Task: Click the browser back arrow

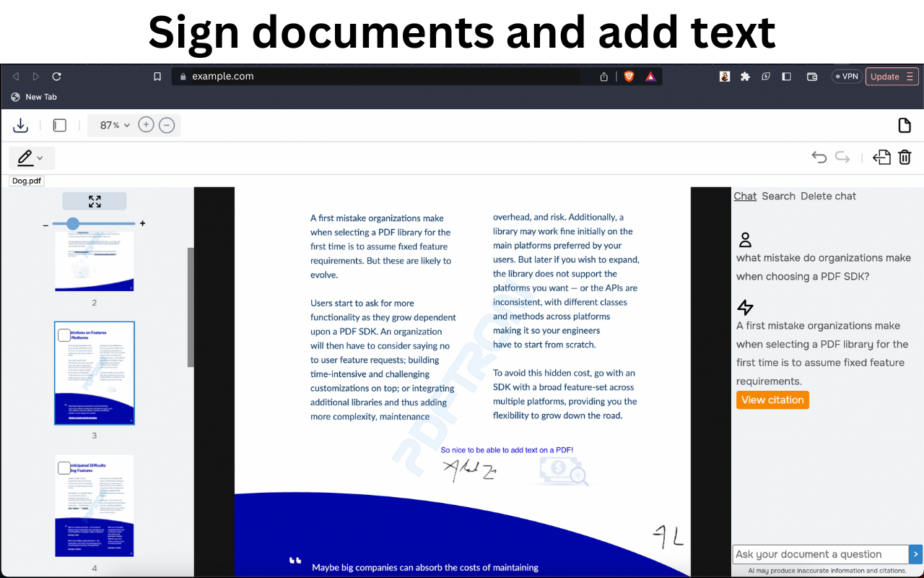Action: [15, 77]
